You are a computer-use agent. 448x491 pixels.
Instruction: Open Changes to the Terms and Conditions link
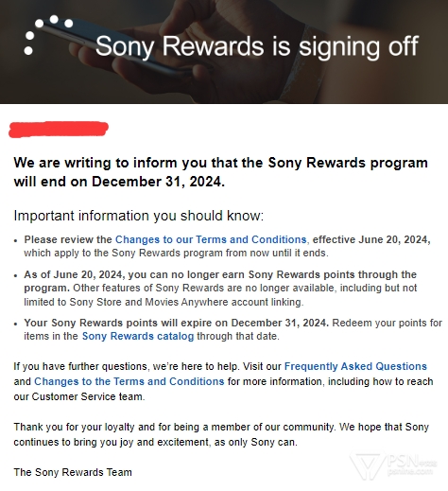129,381
